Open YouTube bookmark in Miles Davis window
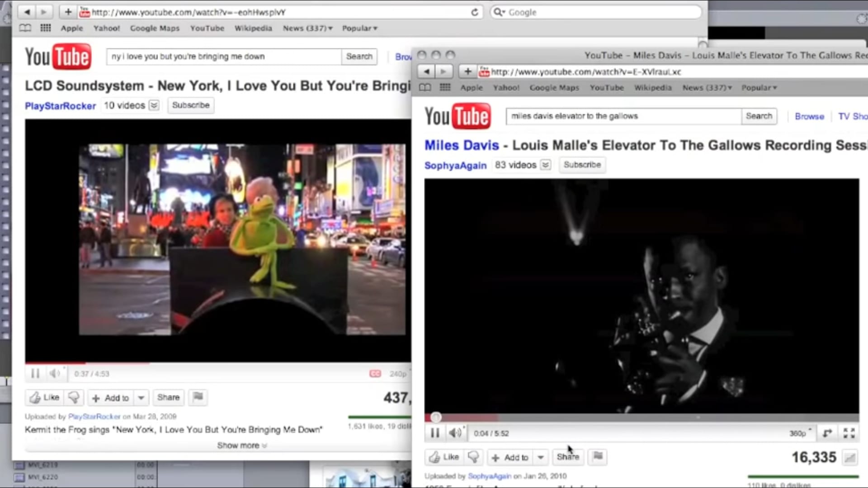 click(607, 88)
